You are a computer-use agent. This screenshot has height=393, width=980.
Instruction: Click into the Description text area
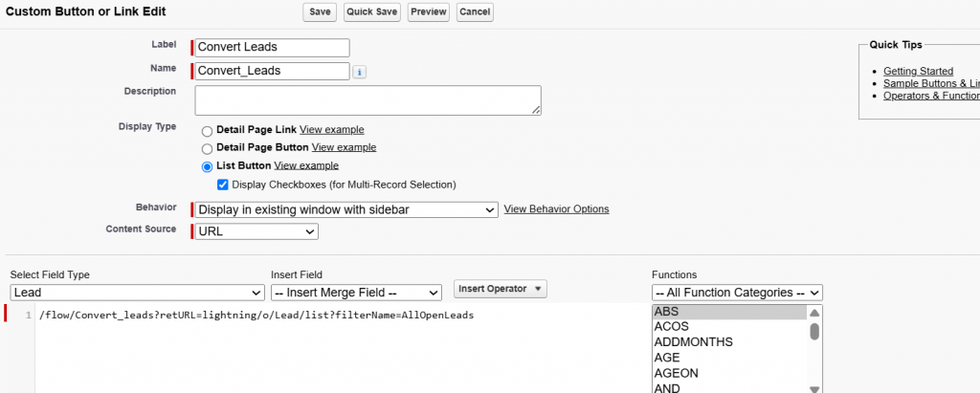367,100
